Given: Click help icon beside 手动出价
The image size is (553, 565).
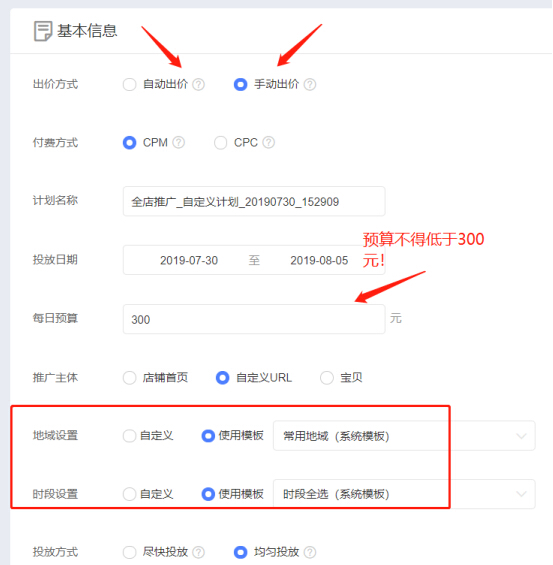Looking at the screenshot, I should click(310, 85).
